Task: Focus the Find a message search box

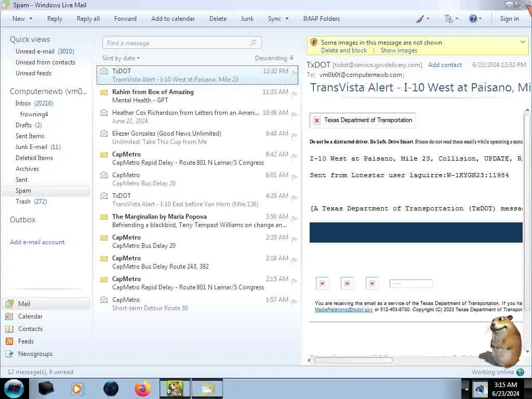Action: tap(182, 43)
